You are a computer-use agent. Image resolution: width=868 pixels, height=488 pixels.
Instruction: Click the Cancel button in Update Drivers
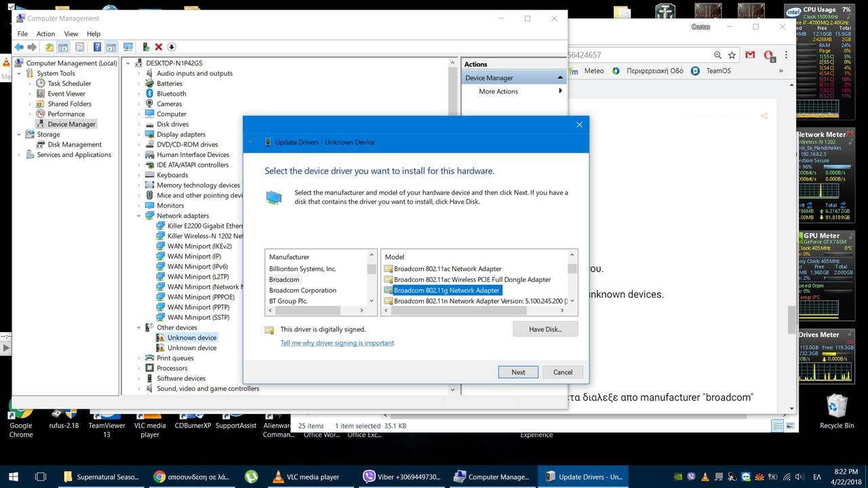[563, 371]
